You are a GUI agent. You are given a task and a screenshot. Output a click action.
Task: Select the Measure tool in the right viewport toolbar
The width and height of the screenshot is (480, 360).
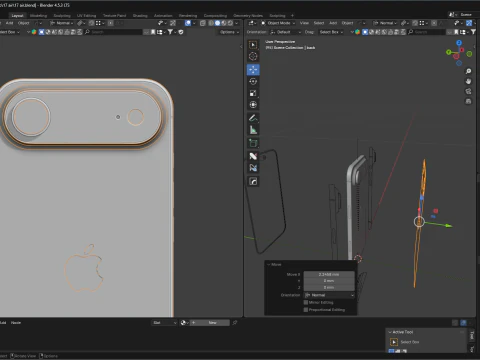coord(253,130)
